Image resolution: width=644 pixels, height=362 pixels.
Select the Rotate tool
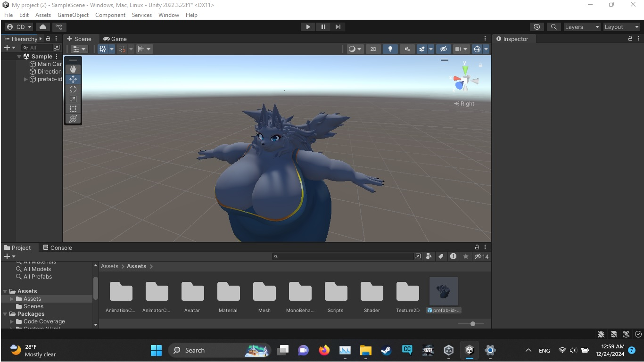pyautogui.click(x=73, y=89)
